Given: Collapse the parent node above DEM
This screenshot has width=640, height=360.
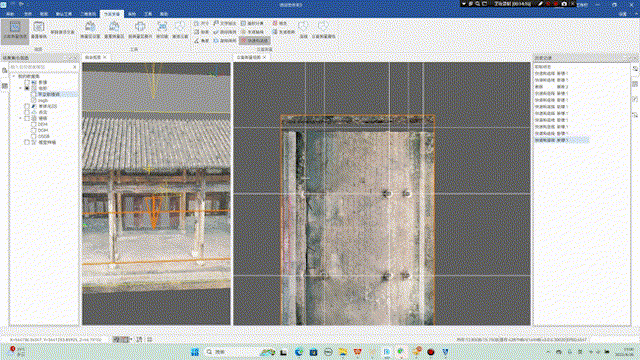Looking at the screenshot, I should pos(20,118).
